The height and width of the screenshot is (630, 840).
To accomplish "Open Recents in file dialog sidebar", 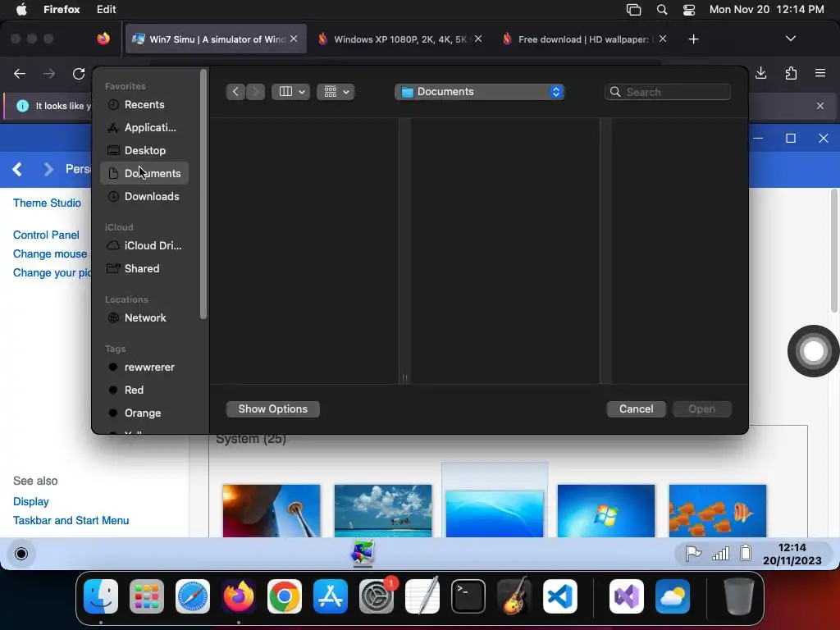I will pyautogui.click(x=144, y=104).
